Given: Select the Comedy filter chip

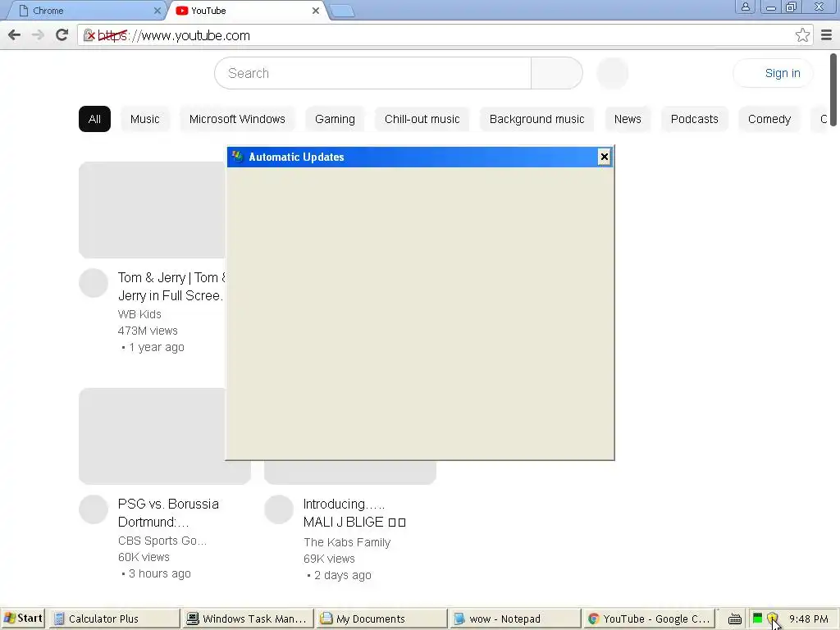Looking at the screenshot, I should 769,119.
